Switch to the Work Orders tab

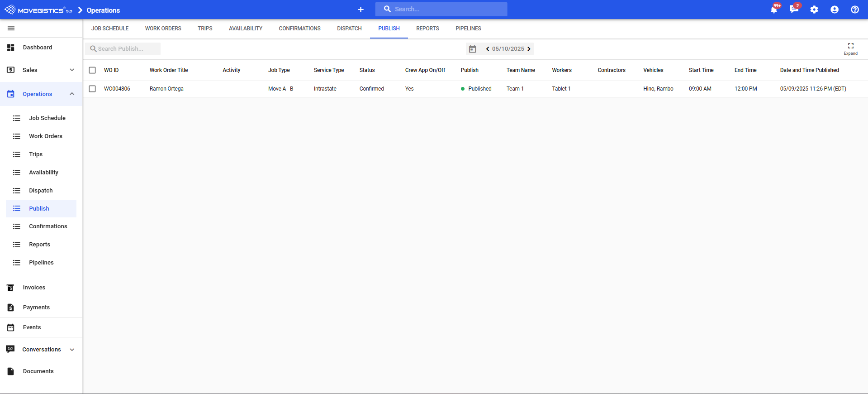pyautogui.click(x=163, y=29)
